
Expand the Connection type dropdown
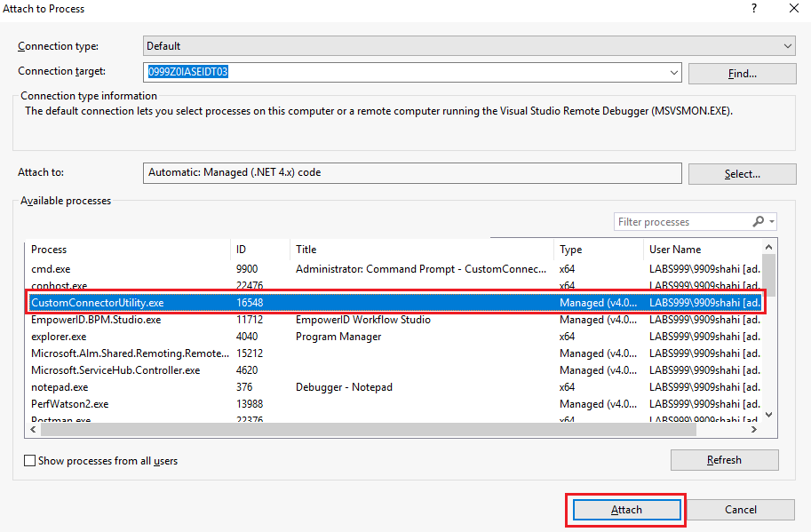coord(787,46)
